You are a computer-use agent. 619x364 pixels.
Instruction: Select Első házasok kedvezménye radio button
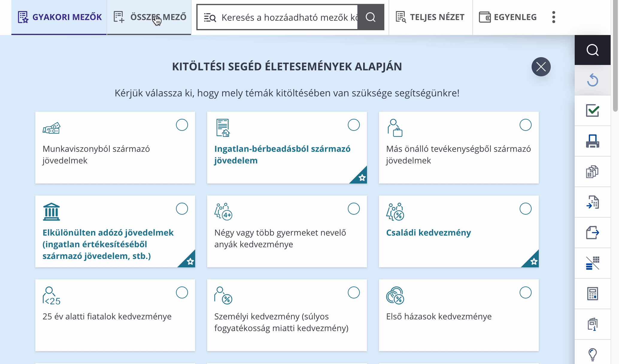click(526, 292)
